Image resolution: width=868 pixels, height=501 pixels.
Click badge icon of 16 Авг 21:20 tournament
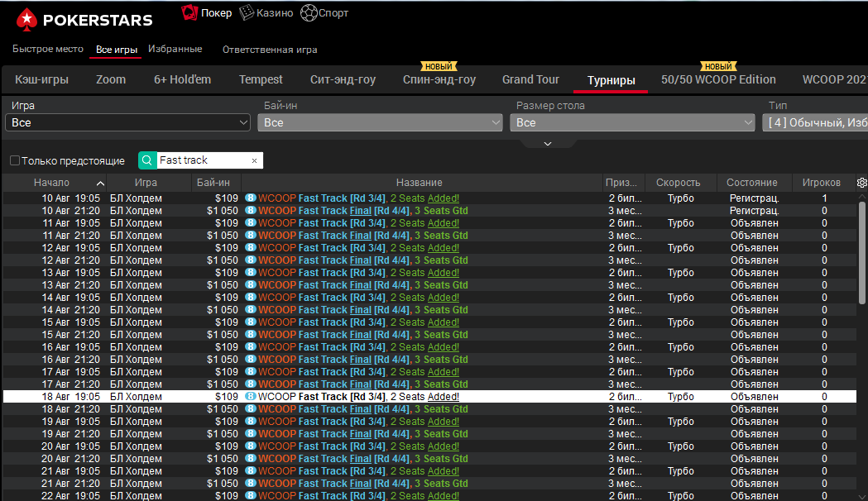click(250, 360)
